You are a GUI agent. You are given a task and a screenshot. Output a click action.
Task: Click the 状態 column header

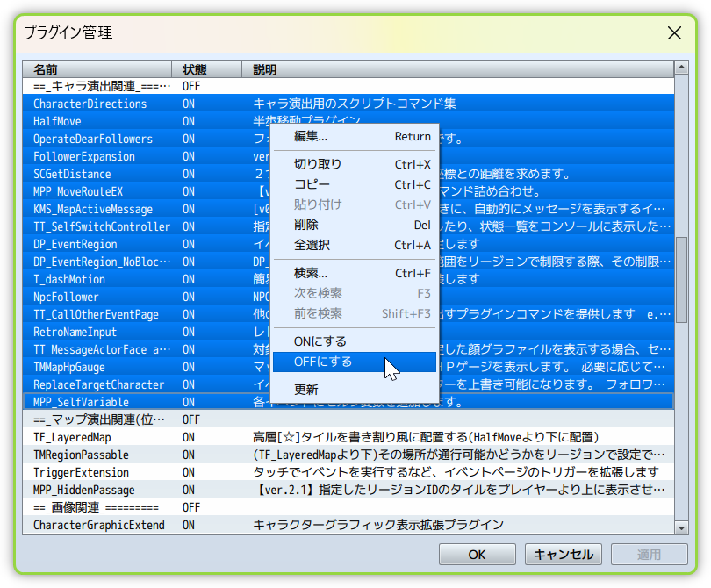coord(207,69)
